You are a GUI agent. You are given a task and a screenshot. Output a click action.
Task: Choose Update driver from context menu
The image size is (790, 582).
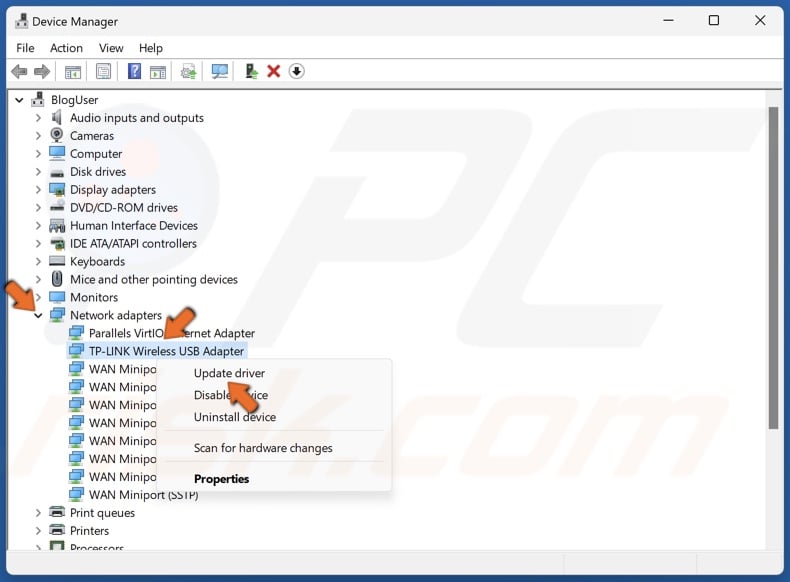[229, 373]
